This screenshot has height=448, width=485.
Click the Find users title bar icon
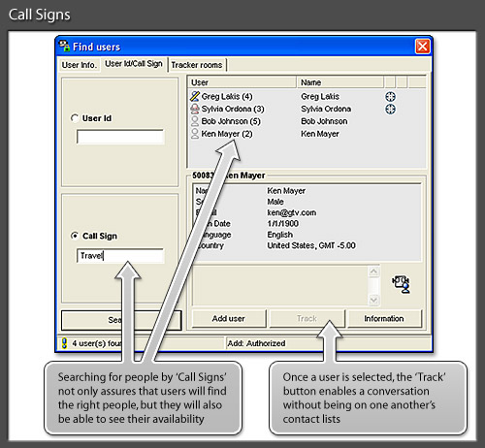(64, 46)
